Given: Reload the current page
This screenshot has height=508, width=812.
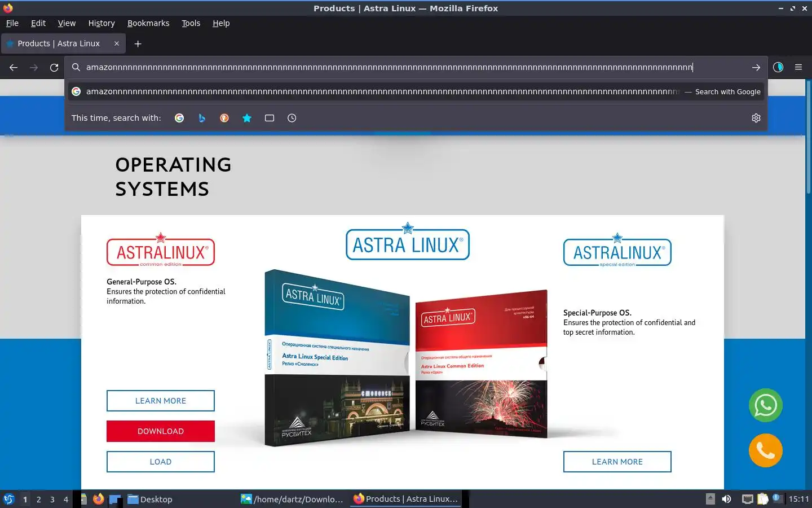Looking at the screenshot, I should point(54,68).
